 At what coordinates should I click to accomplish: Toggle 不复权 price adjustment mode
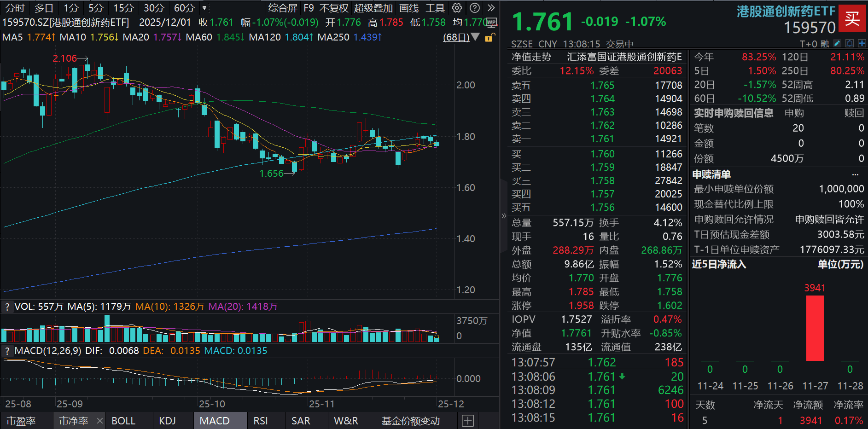pos(333,8)
